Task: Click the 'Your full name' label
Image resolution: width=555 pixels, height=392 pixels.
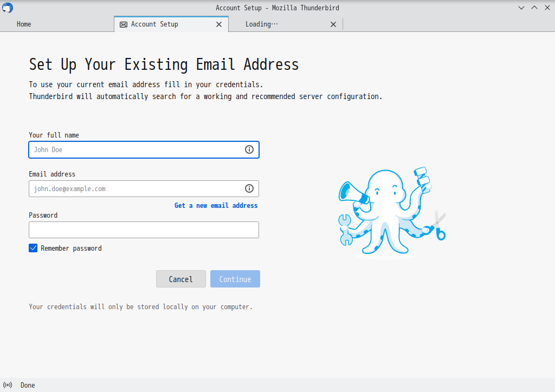Action: [x=54, y=135]
